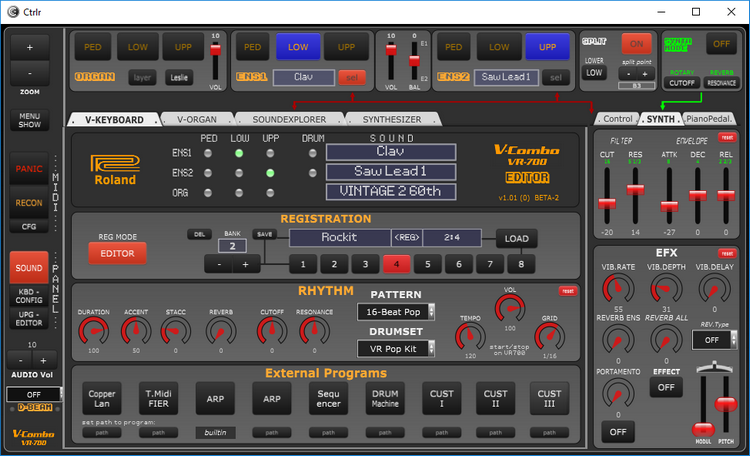Click the ORG PED indicator light
Viewport: 750px width, 456px height.
tap(208, 193)
